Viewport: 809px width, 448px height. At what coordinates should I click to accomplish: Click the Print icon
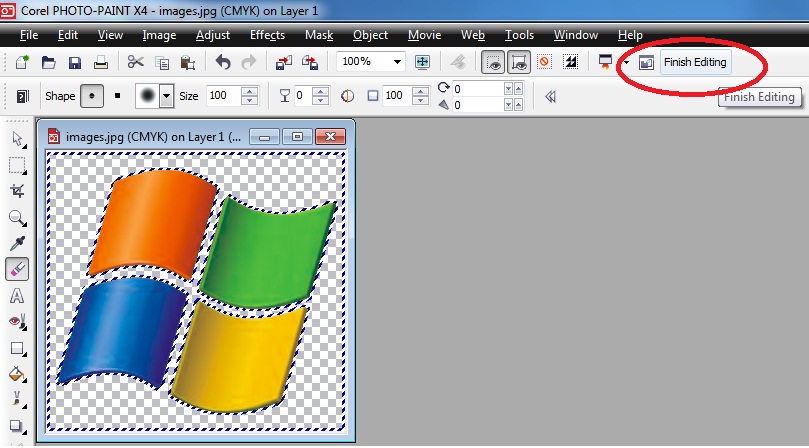point(101,62)
